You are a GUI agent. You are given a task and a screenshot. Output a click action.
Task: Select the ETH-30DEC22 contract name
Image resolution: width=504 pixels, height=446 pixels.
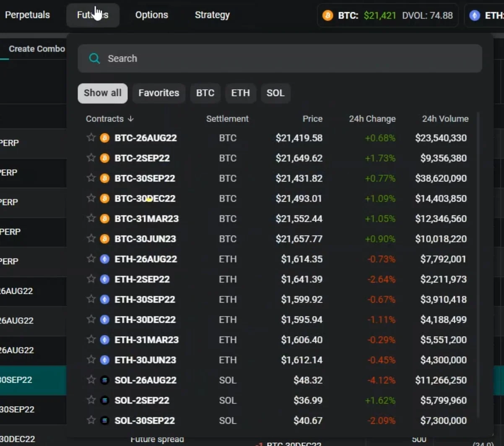[x=145, y=319]
